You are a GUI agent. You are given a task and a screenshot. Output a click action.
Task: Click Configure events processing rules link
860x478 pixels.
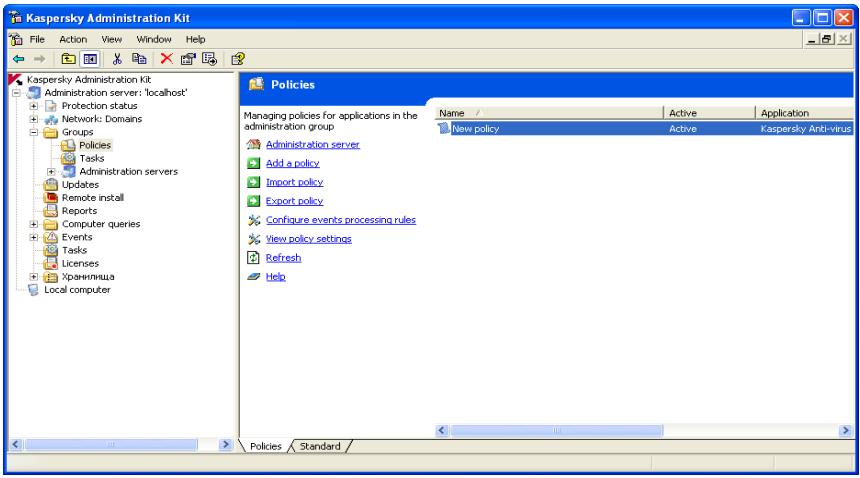click(341, 220)
